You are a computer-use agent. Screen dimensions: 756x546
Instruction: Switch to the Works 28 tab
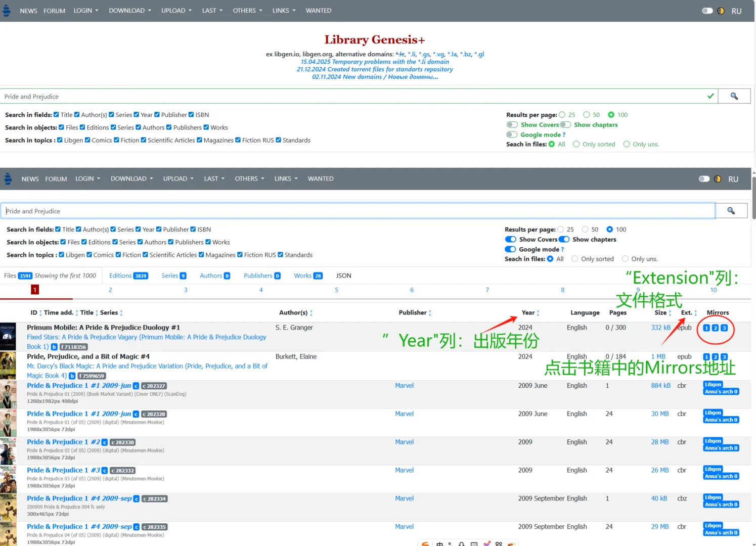tap(308, 276)
